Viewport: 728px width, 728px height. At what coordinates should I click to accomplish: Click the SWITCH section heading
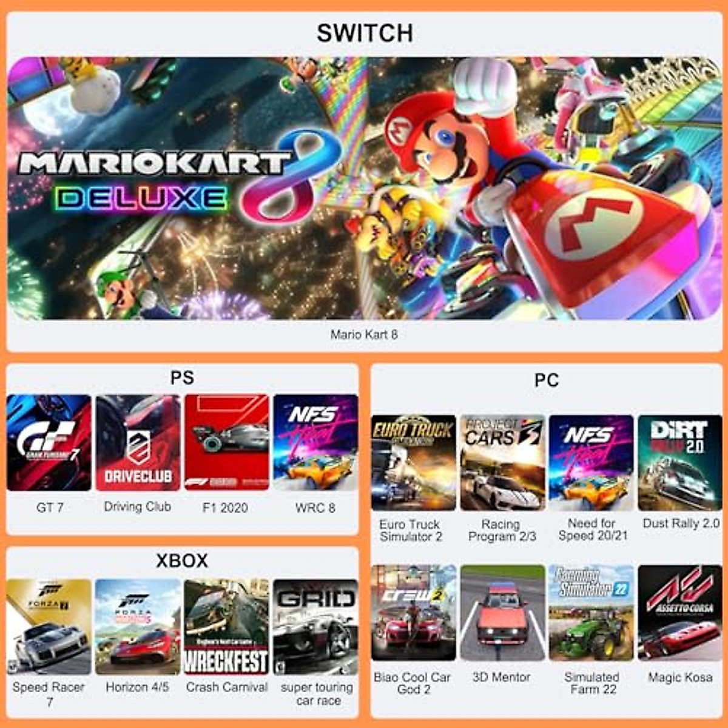click(x=365, y=33)
